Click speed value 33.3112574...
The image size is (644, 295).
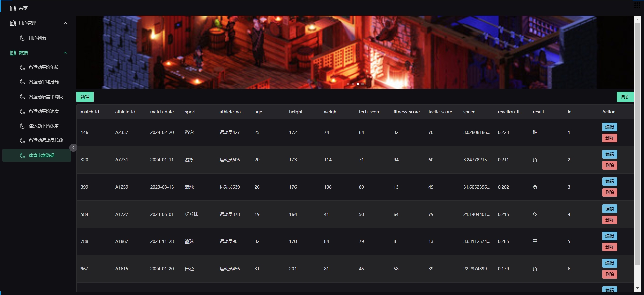(x=477, y=242)
